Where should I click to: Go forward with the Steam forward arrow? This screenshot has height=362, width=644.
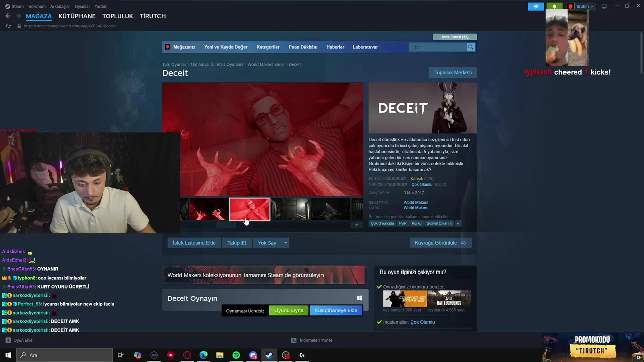(19, 16)
